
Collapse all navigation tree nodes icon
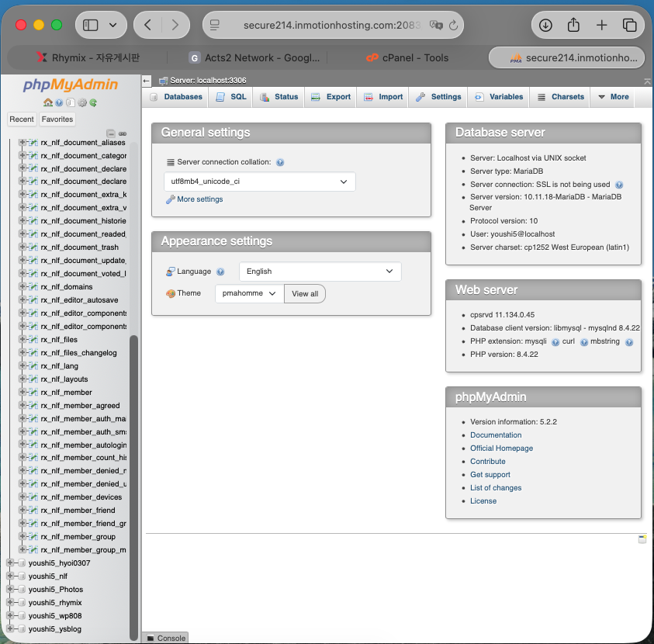tap(110, 133)
